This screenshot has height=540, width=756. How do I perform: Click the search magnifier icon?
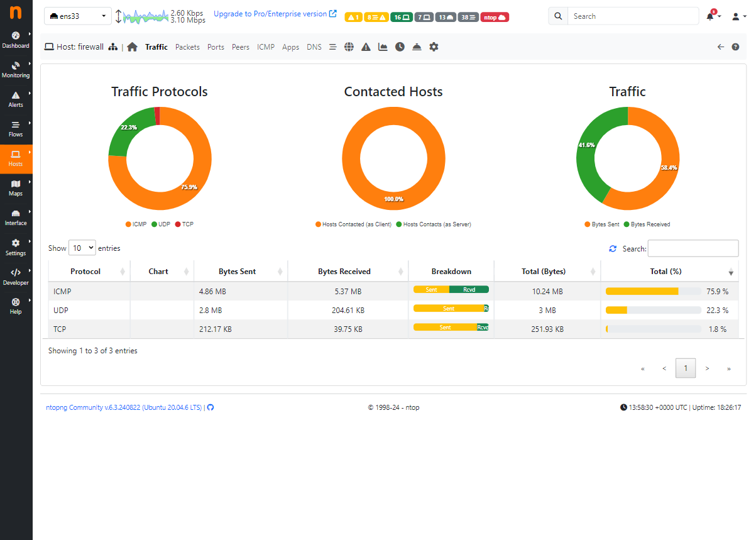click(x=558, y=16)
